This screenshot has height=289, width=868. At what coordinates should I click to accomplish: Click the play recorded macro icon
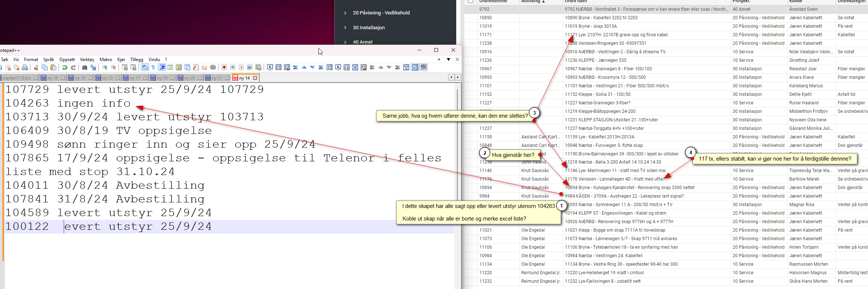coord(241,67)
